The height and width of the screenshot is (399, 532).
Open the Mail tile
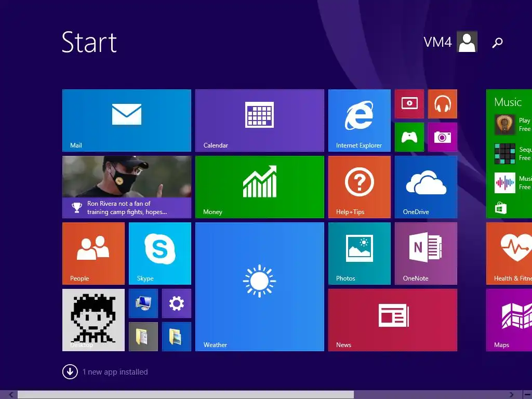click(x=127, y=121)
